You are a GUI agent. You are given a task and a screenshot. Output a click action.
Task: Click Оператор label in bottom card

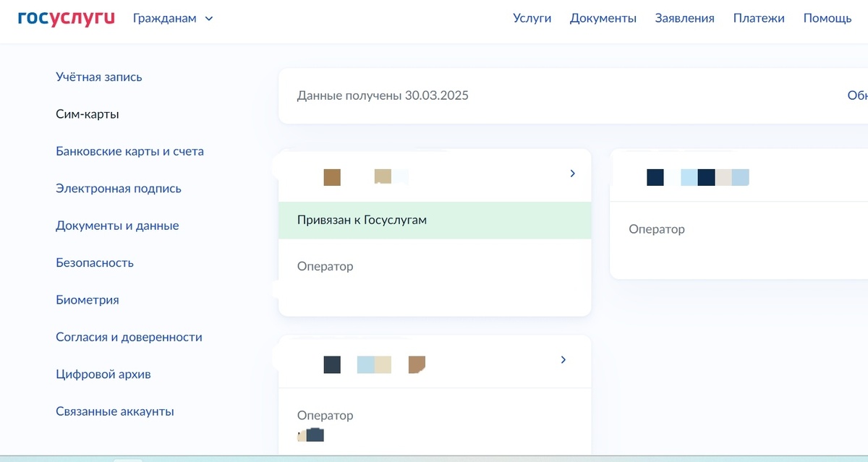(325, 416)
